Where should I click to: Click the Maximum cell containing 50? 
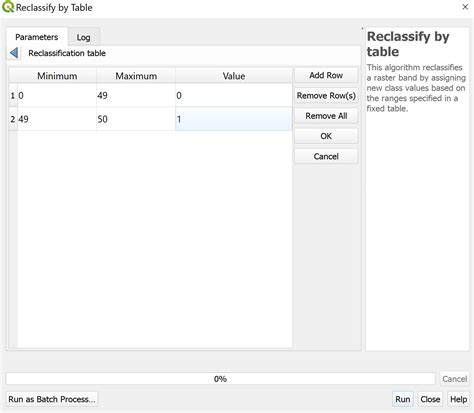coord(136,119)
